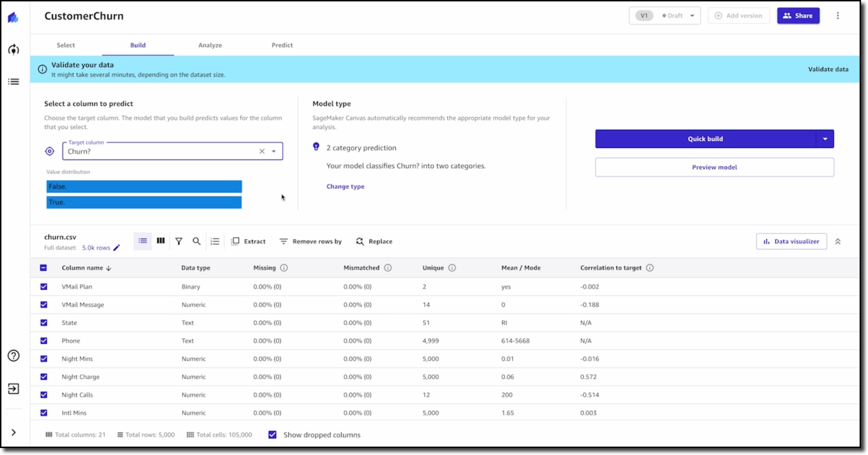Click the search magnifier icon
This screenshot has width=868, height=455.
[197, 241]
